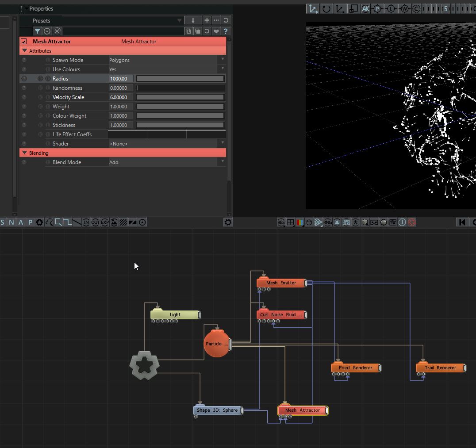
Task: Clear the properties filter with X
Action: click(57, 31)
